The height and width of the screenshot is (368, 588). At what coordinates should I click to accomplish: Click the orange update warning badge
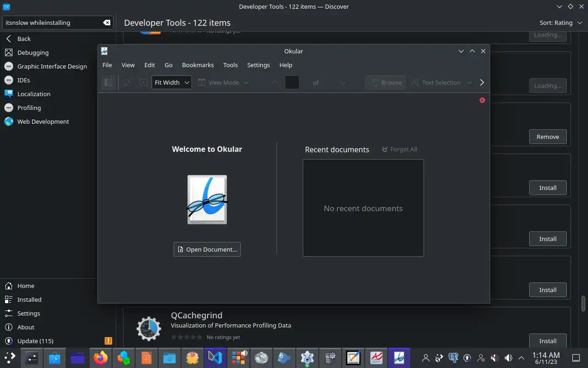click(108, 341)
